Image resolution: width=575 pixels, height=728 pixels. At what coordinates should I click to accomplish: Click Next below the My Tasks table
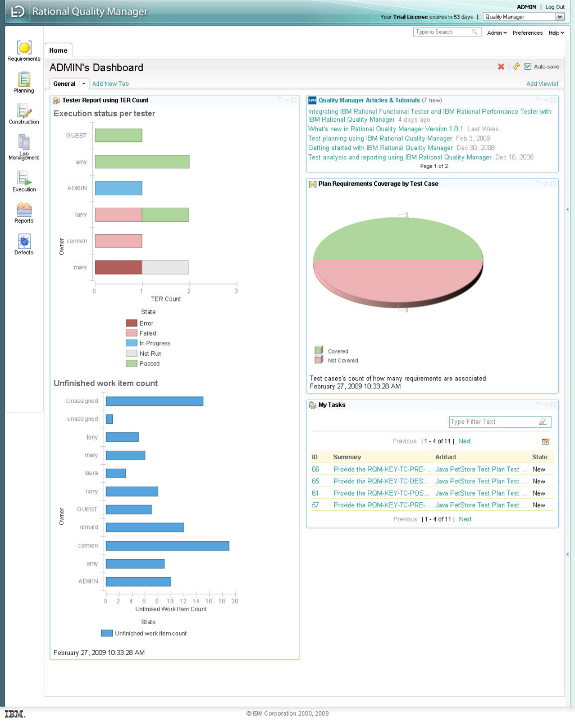click(465, 520)
